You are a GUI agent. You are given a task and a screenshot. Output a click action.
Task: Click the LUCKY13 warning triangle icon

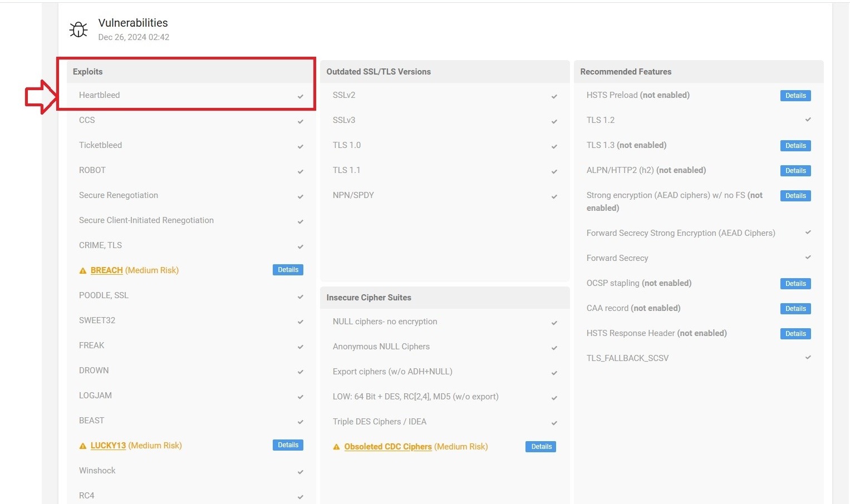tap(83, 446)
